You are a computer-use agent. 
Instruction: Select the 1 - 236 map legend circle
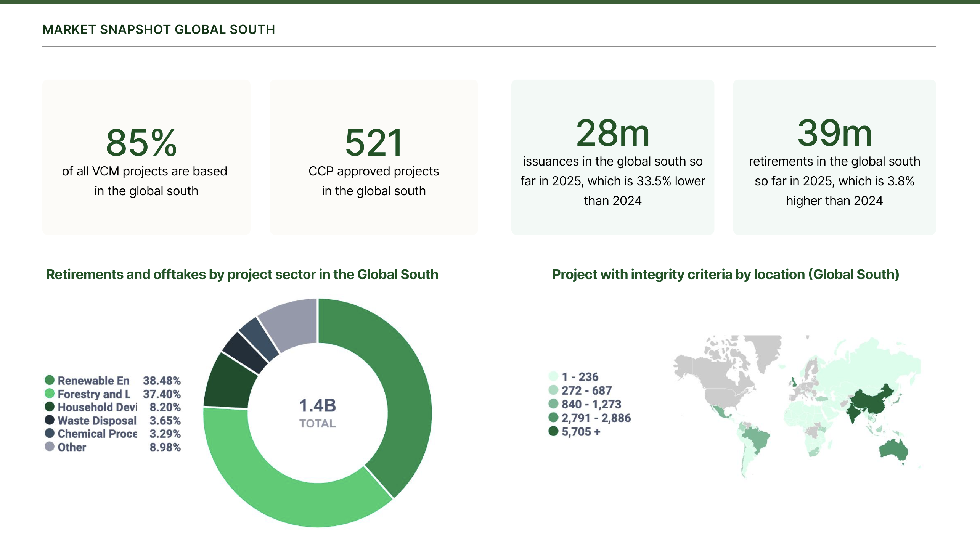(554, 377)
